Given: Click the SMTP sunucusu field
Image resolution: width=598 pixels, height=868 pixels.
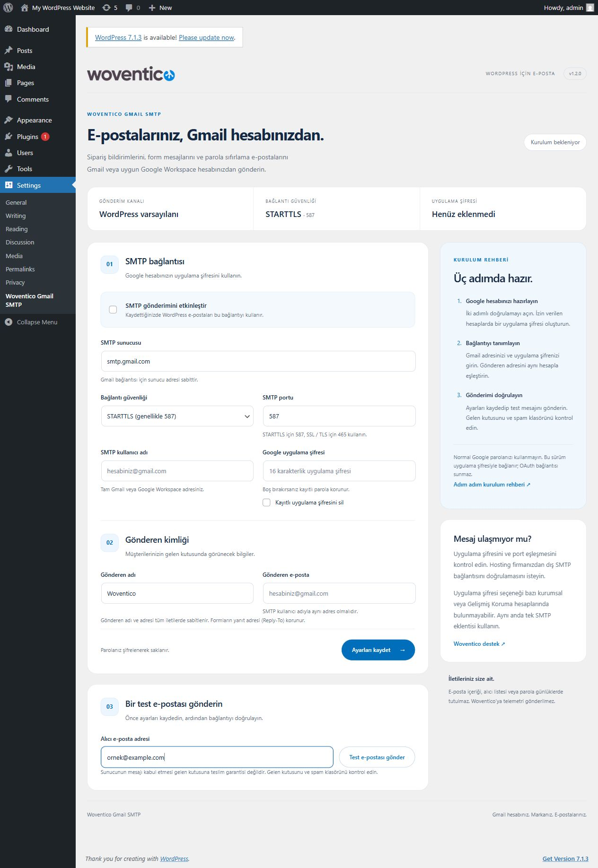Looking at the screenshot, I should click(x=258, y=361).
